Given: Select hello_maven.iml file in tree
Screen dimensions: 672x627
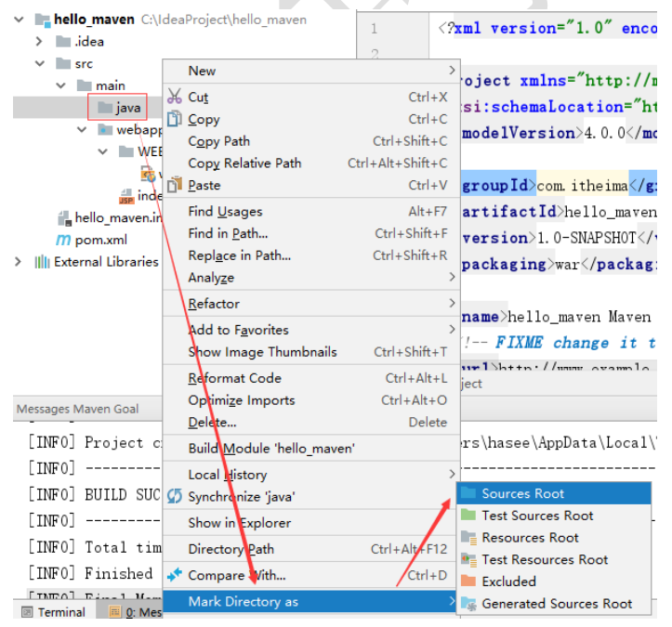Looking at the screenshot, I should [118, 217].
